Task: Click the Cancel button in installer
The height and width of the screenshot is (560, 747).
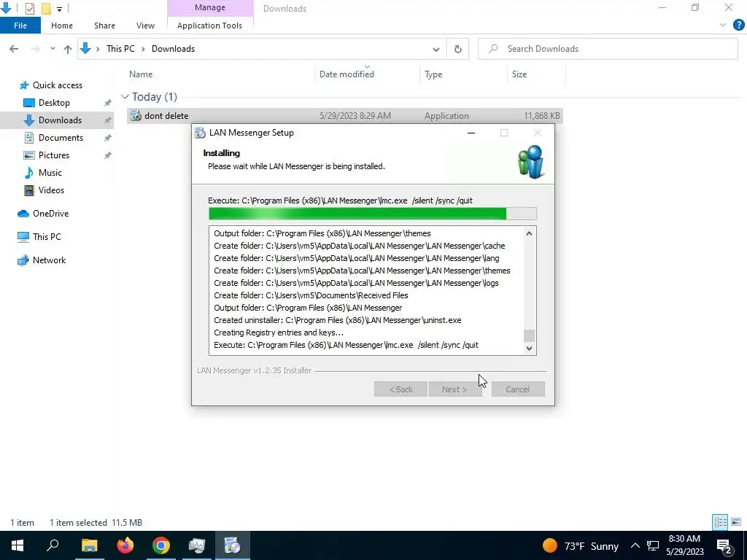Action: pos(518,389)
